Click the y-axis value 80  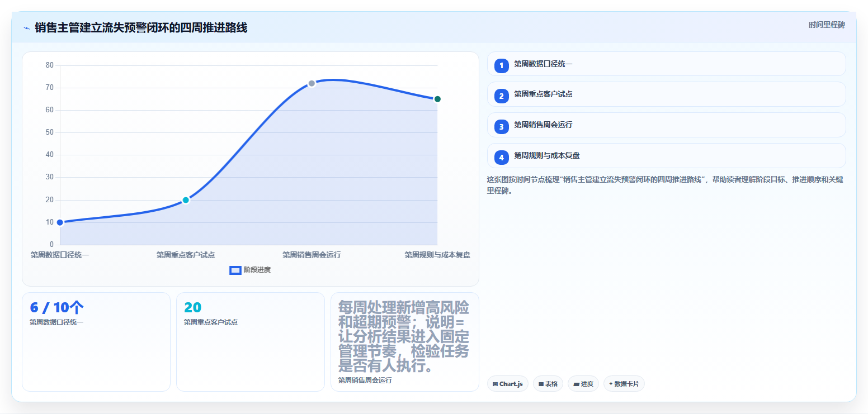[x=50, y=65]
